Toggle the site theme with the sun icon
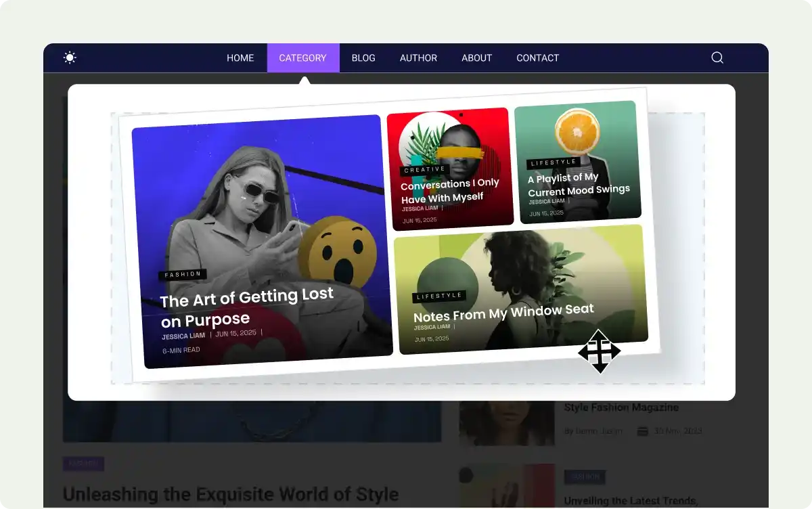The image size is (812, 509). [70, 58]
